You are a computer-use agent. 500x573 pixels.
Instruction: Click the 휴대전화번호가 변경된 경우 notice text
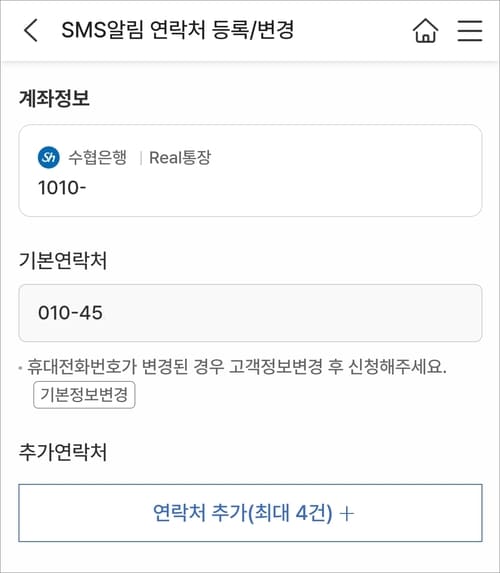click(237, 367)
